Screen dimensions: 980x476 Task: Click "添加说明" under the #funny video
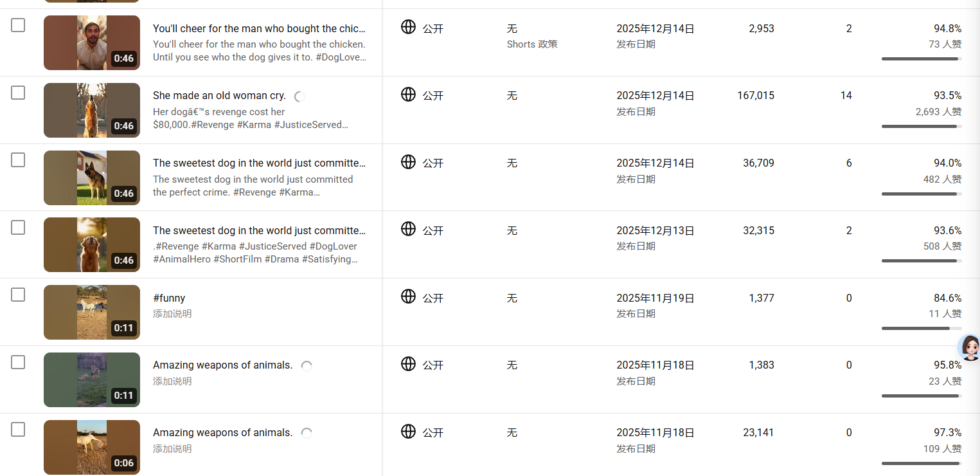click(172, 314)
